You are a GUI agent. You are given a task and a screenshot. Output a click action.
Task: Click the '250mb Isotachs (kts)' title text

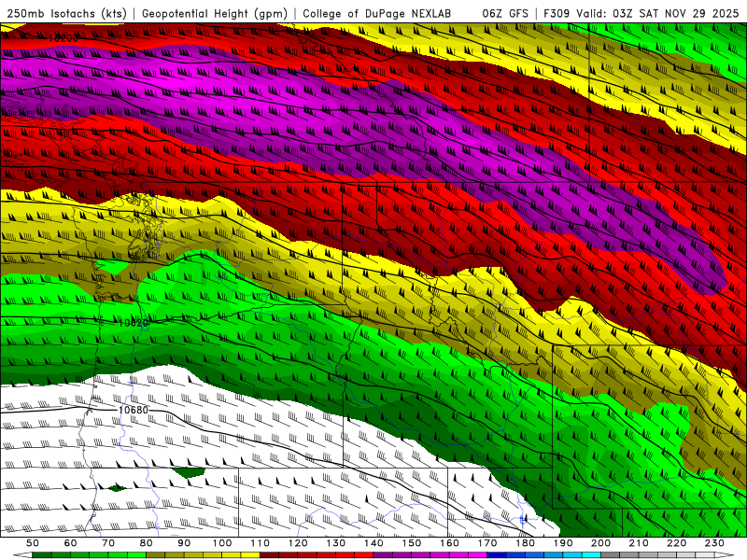click(66, 13)
